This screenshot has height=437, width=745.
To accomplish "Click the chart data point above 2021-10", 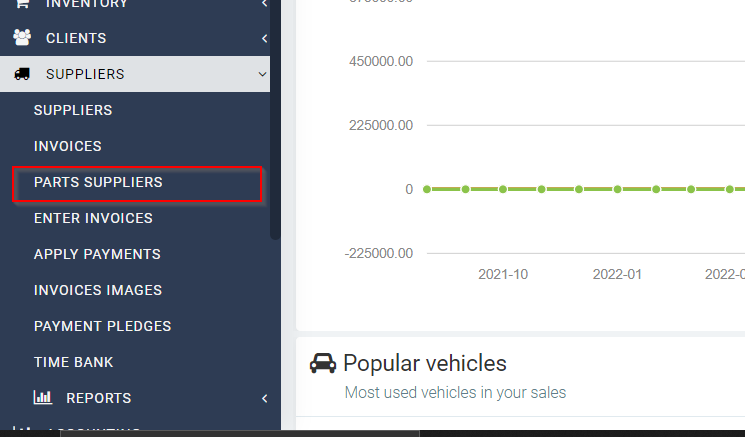I will pyautogui.click(x=503, y=189).
